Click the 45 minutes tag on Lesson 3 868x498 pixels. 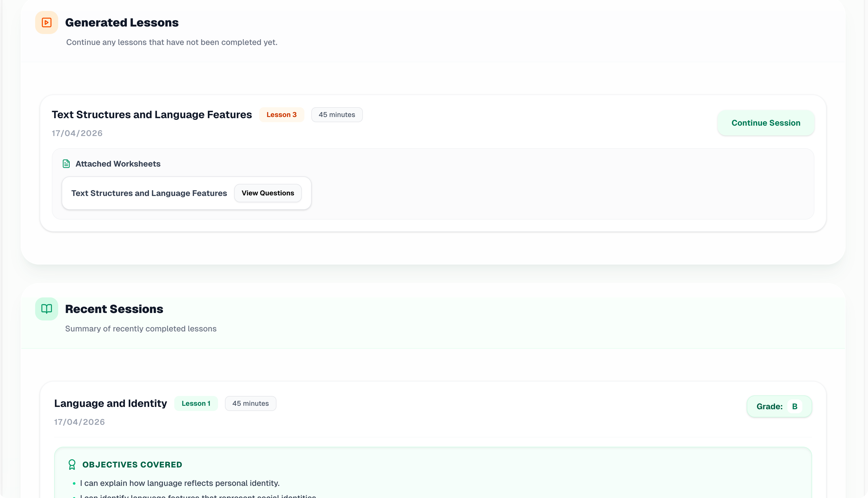click(x=337, y=115)
